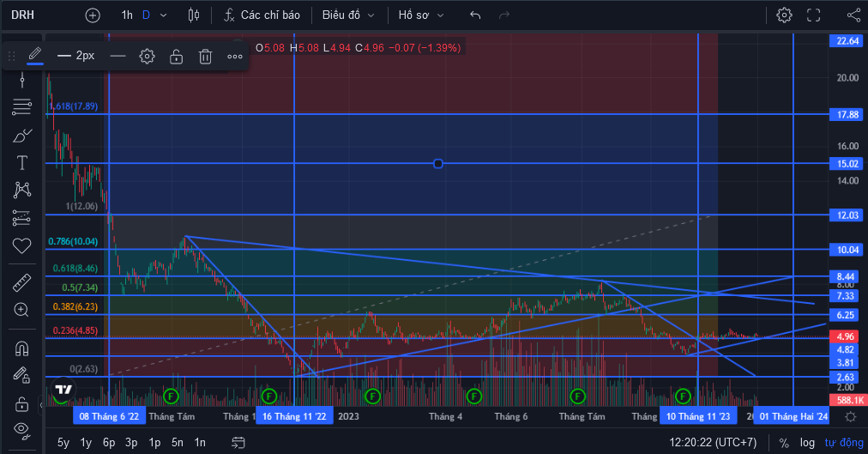Select the Fibonacci retracement tool
This screenshot has height=454, width=868.
pos(21,106)
